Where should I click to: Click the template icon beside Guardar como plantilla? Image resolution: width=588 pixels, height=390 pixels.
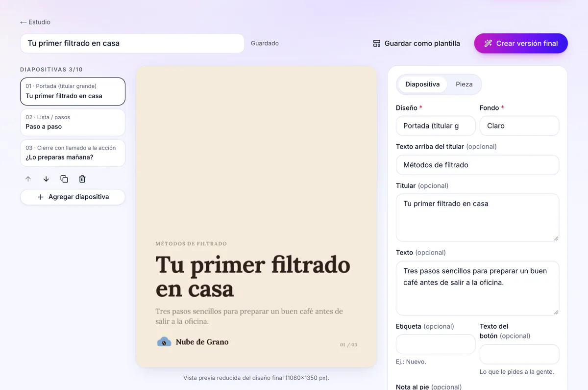tap(377, 43)
